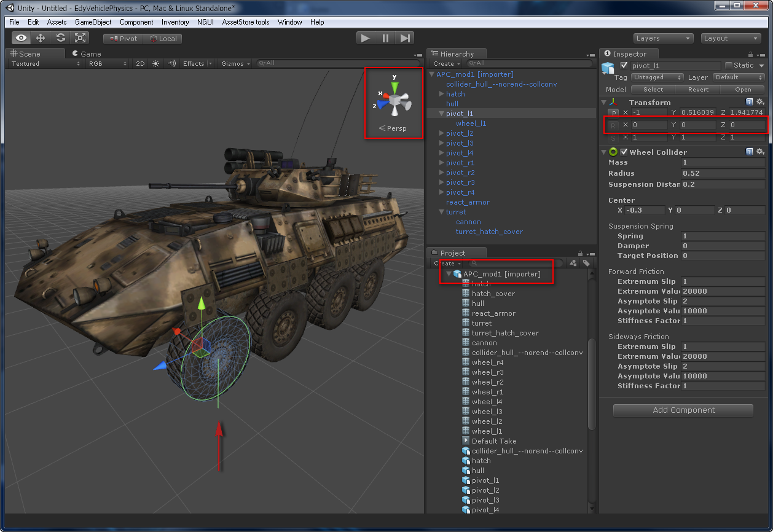Screen dimensions: 773x532
Task: Toggle scene lighting sun icon
Action: click(x=156, y=63)
